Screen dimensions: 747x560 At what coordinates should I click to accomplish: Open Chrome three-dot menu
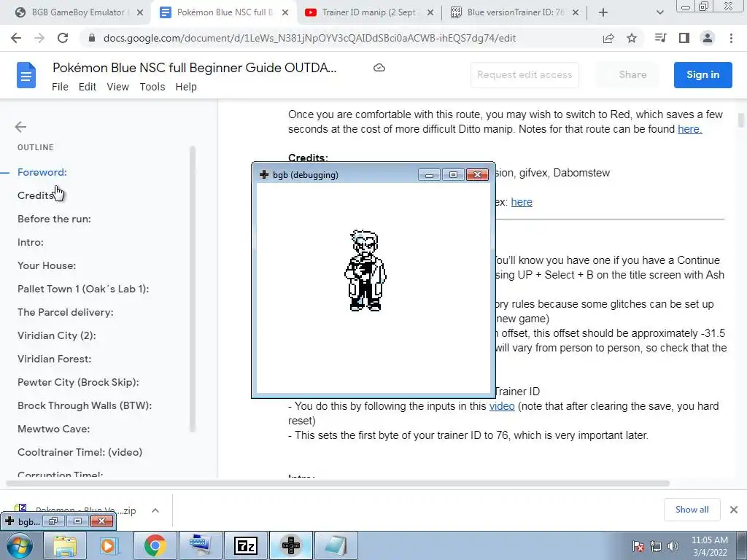tap(731, 38)
